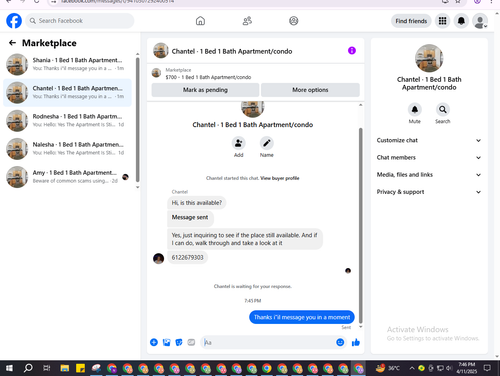Click Chantel's avatar in right panel

[x=429, y=58]
